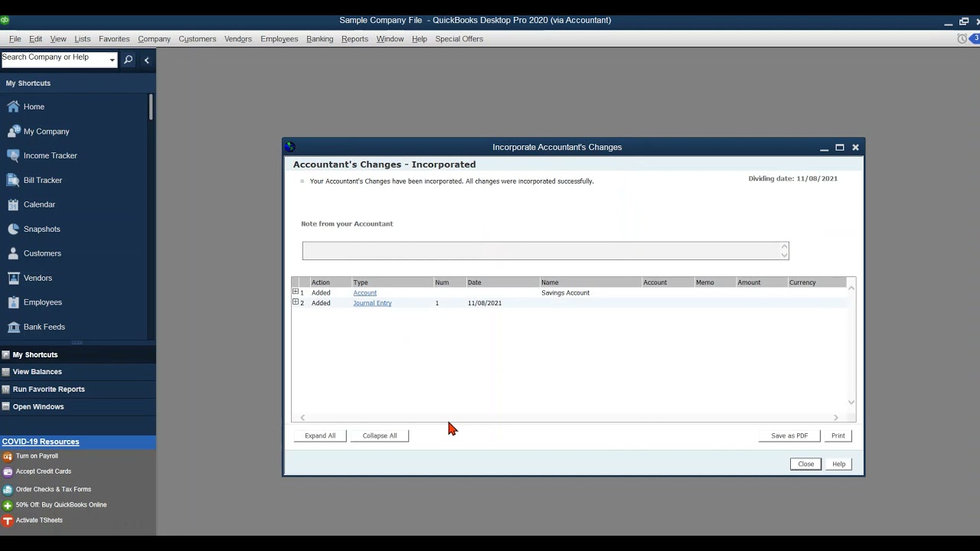Screen dimensions: 980x551
Task: Expand row 2 Added Journal Entry
Action: coord(295,302)
